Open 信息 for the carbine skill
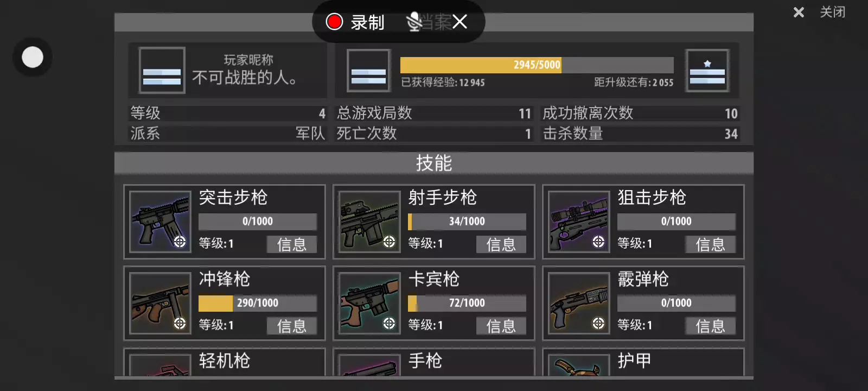The height and width of the screenshot is (391, 868). click(501, 326)
